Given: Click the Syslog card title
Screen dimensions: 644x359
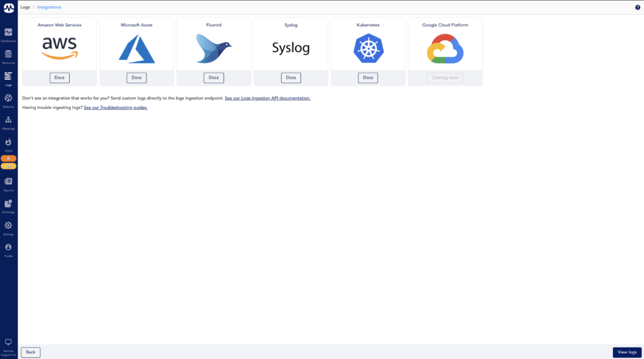Looking at the screenshot, I should (x=291, y=25).
